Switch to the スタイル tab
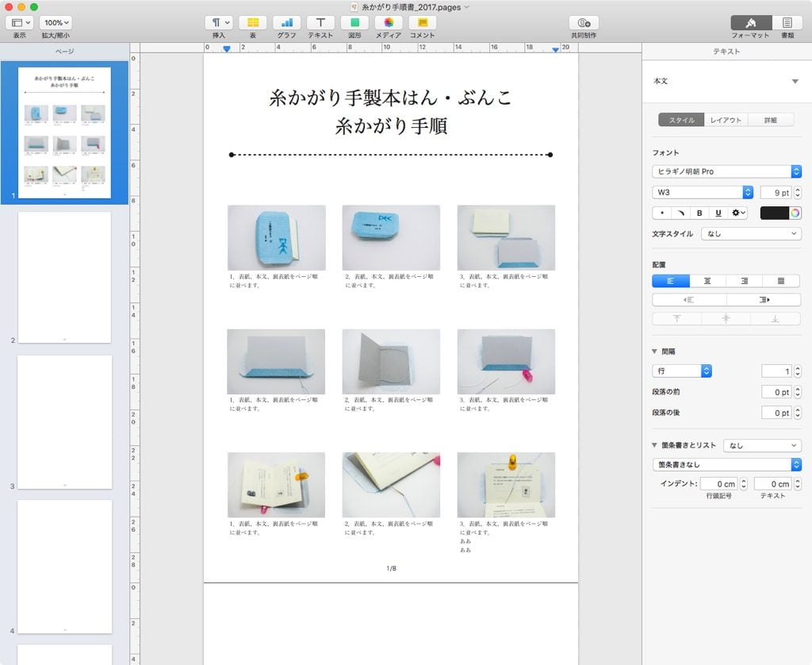 pos(681,120)
